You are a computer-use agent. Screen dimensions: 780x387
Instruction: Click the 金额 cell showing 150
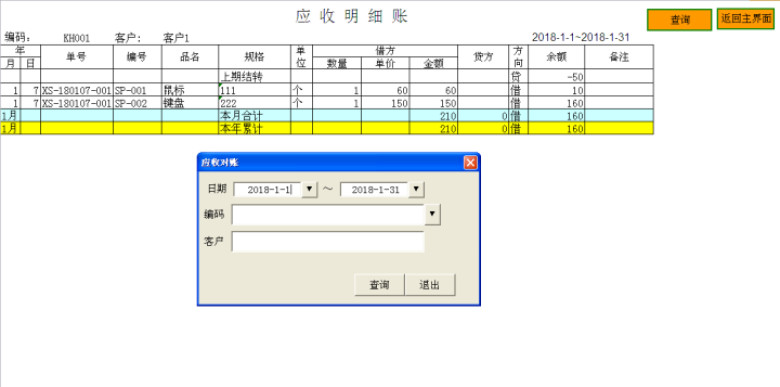pos(433,103)
